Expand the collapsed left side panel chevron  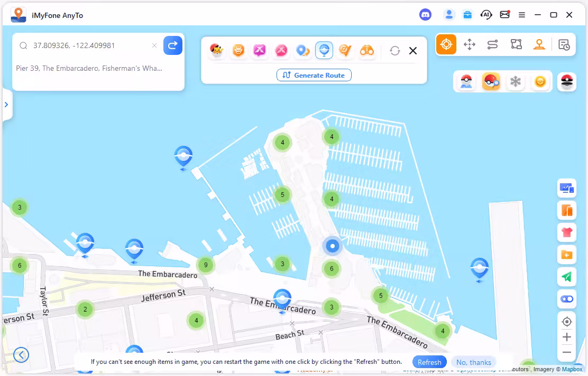(x=7, y=104)
